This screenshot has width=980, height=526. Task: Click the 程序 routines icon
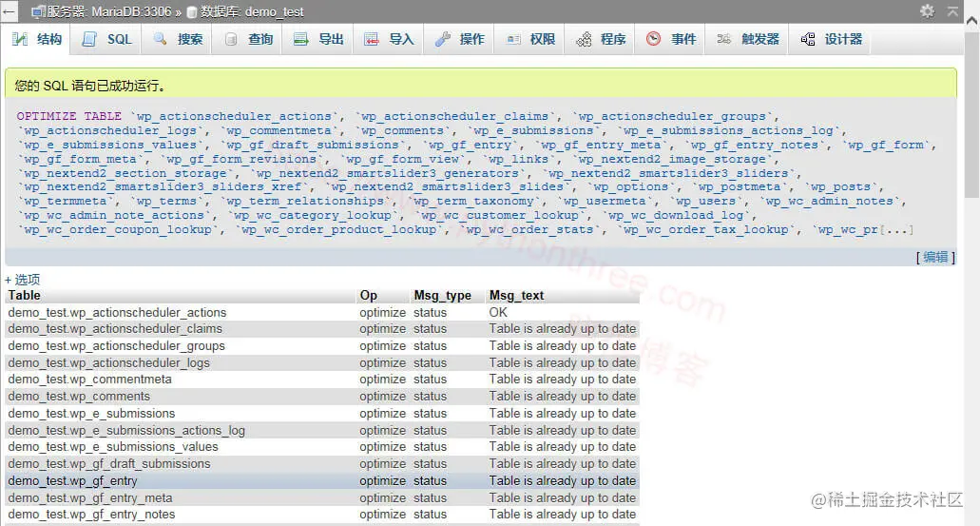(584, 39)
